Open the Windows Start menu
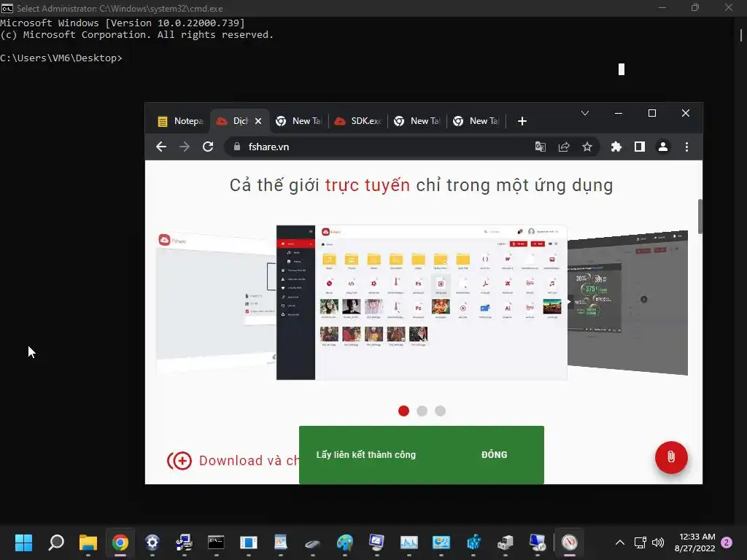This screenshot has height=560, width=747. [x=23, y=542]
